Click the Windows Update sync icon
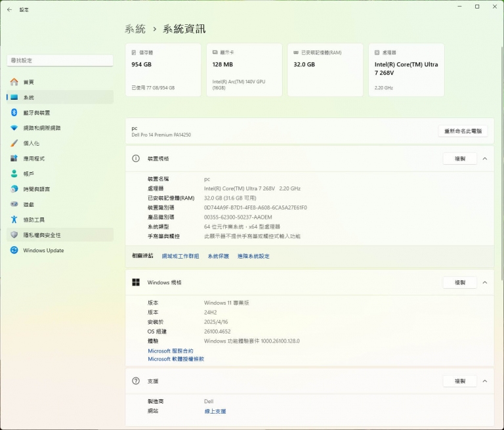The height and width of the screenshot is (430, 504). [14, 250]
